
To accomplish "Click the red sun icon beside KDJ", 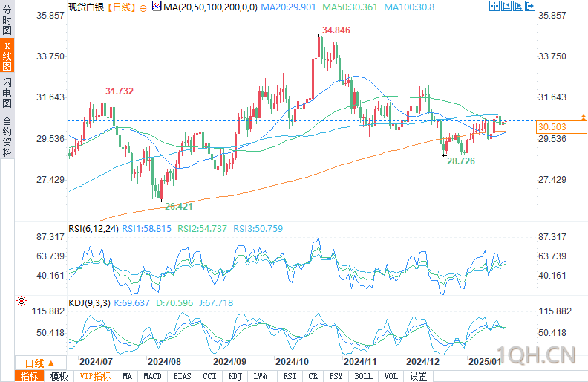I will click(22, 301).
